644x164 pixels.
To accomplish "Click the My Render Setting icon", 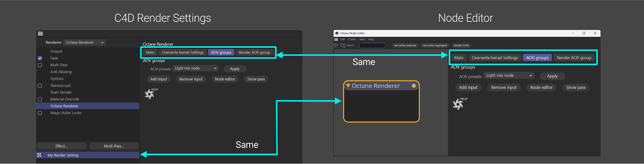I will coord(39,155).
